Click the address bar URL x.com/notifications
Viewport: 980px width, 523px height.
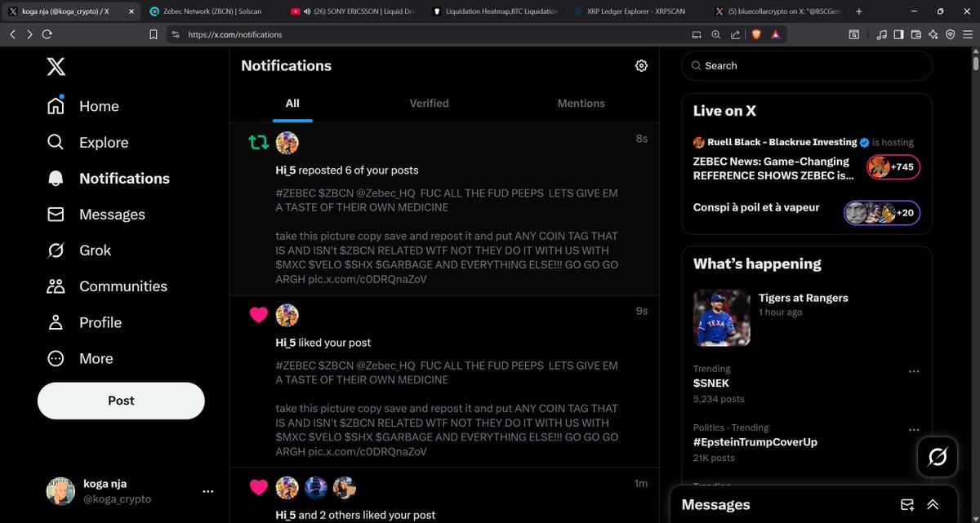click(235, 35)
